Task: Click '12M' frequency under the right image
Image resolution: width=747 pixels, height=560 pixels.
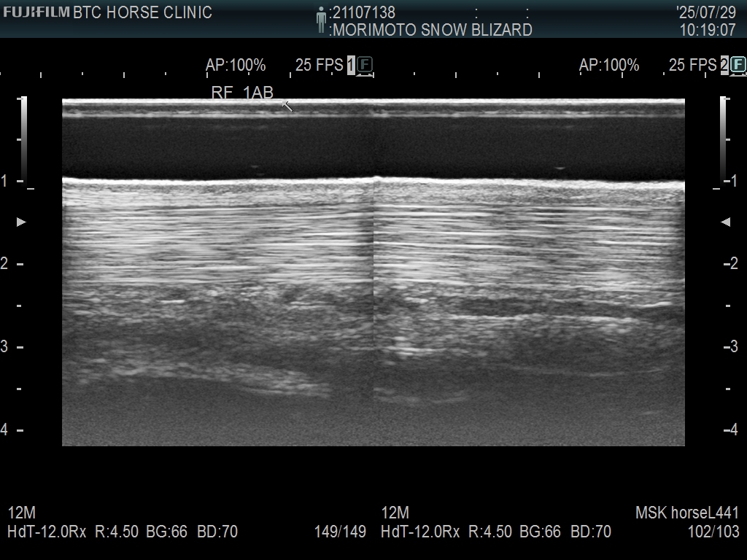Action: point(395,513)
